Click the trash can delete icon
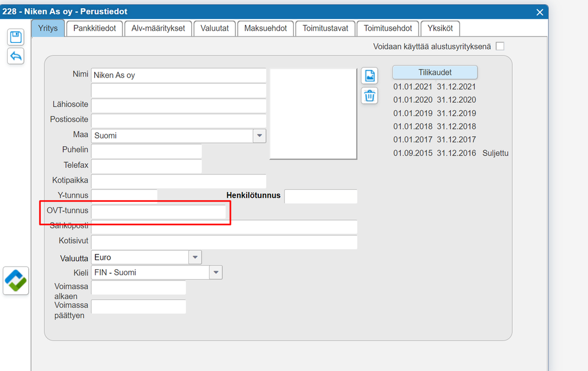The width and height of the screenshot is (588, 371). 370,95
